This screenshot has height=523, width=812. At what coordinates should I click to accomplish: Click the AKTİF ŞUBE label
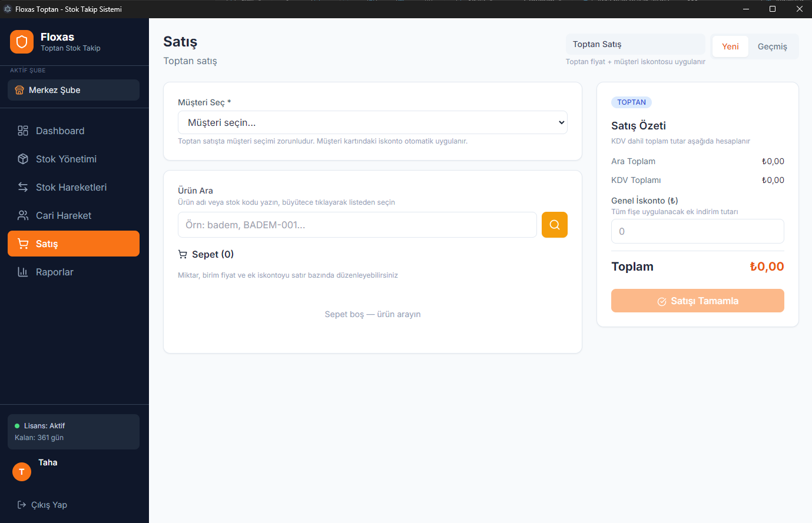(28, 71)
